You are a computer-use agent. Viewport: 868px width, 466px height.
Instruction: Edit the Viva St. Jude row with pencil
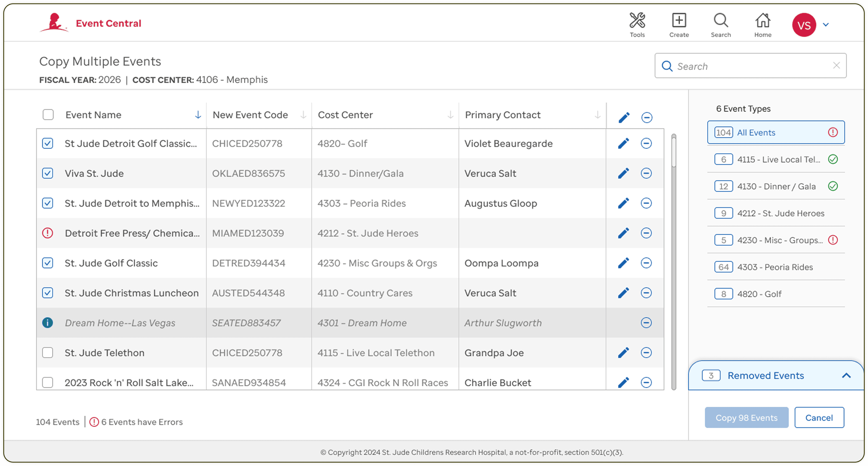[623, 173]
